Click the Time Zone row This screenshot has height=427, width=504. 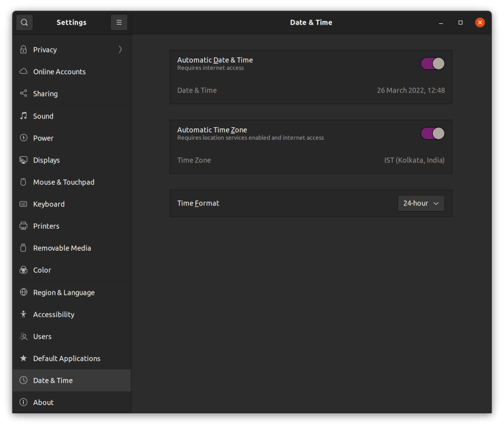pos(311,161)
